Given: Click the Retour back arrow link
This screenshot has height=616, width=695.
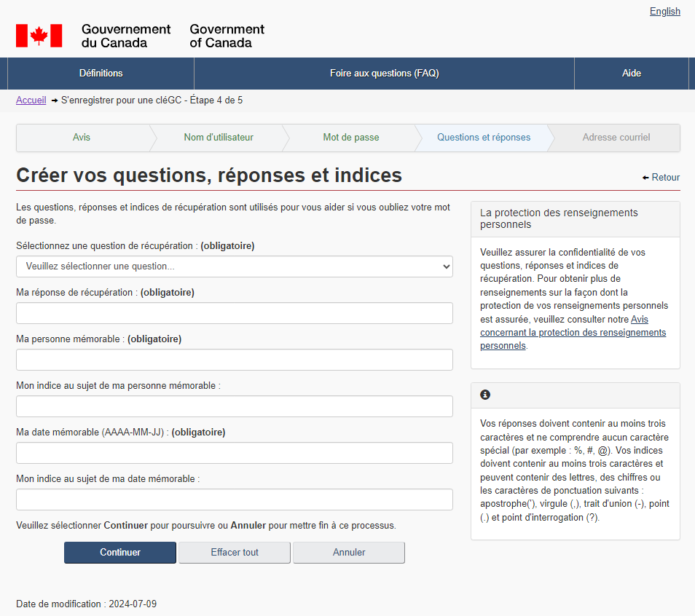Looking at the screenshot, I should [661, 177].
